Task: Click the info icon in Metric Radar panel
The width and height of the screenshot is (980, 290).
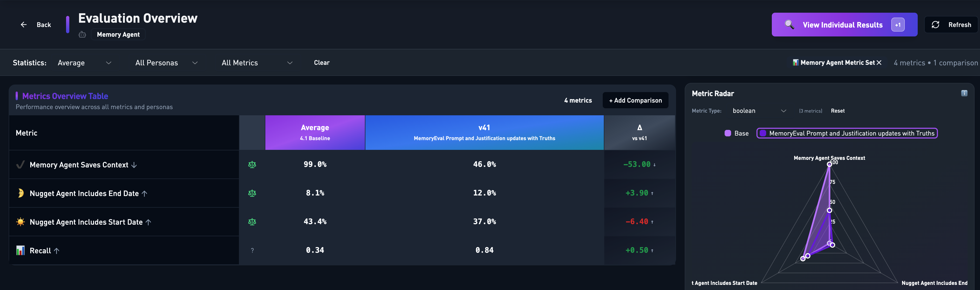Action: coord(964,93)
